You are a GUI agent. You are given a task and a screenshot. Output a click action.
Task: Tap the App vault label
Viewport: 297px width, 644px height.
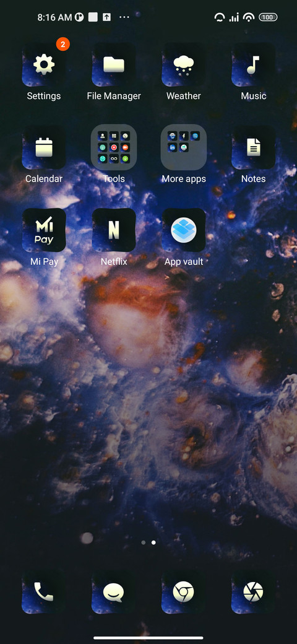click(184, 261)
